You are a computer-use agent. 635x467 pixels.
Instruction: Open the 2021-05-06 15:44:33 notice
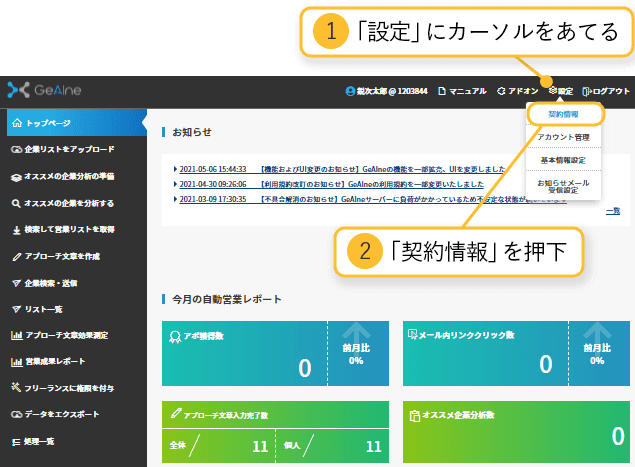pyautogui.click(x=342, y=169)
